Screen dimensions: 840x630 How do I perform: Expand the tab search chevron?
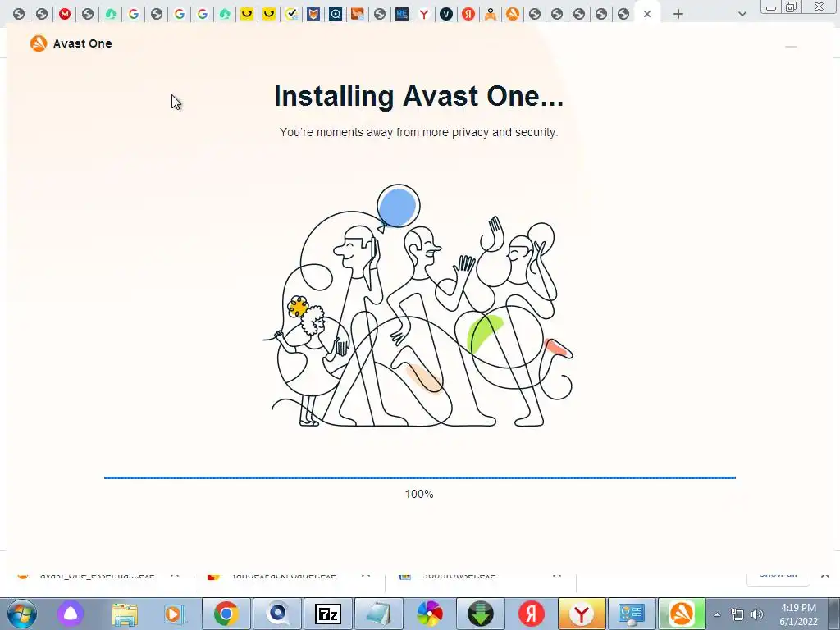point(742,15)
